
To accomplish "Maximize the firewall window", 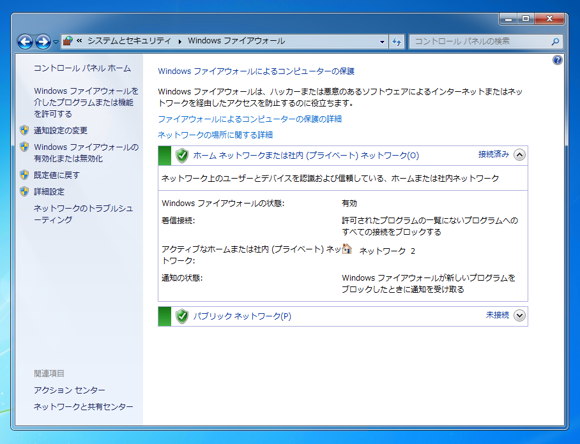I will point(526,18).
